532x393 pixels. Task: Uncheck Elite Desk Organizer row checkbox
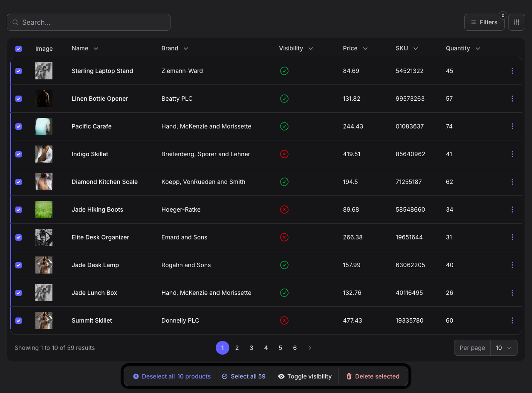[18, 237]
